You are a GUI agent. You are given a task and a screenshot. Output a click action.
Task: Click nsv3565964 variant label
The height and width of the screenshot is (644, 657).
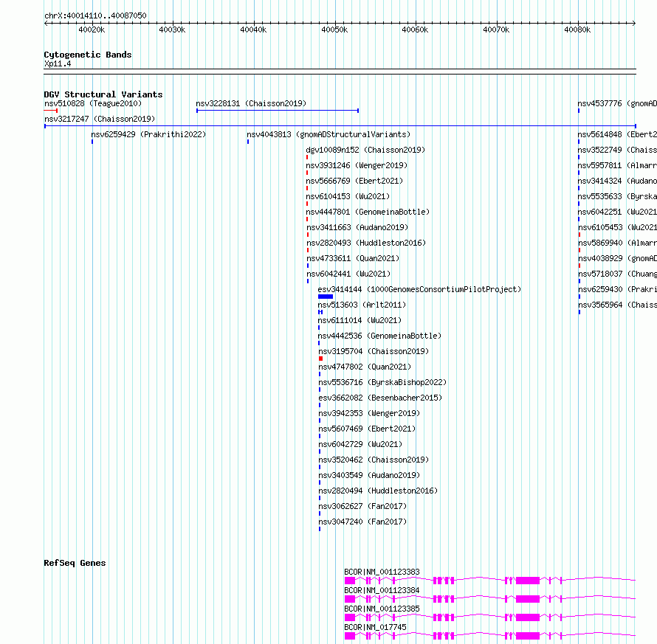pos(618,305)
